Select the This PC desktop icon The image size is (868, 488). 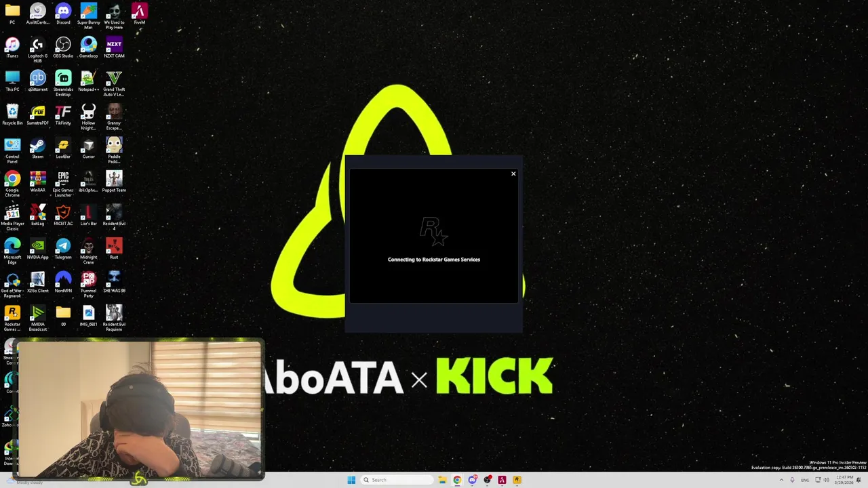(x=12, y=81)
